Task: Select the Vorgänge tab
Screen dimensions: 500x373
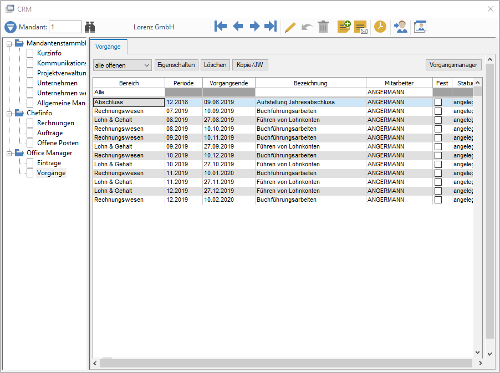Action: 108,47
